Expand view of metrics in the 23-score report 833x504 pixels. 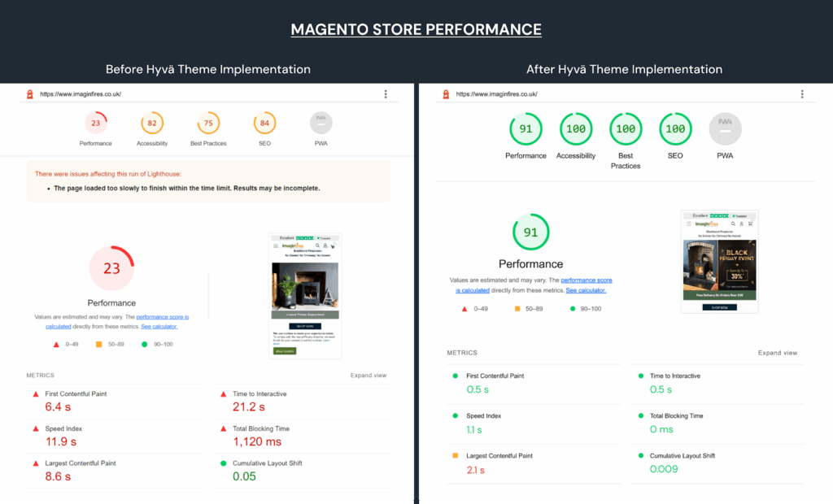pyautogui.click(x=369, y=376)
